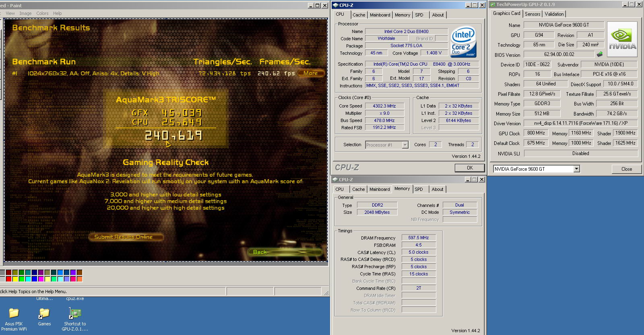Screen dimensions: 644x335
Task: Open Memory tab in upper CPU-Z window
Action: 402,15
